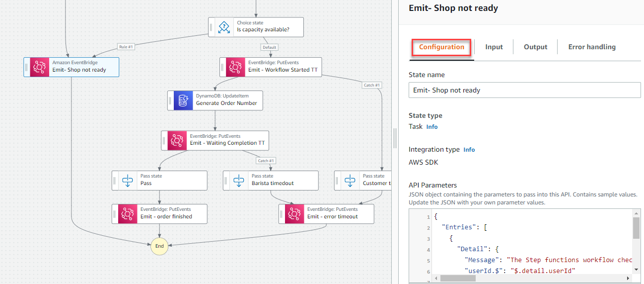Click Pass state icon on Pass node

pyautogui.click(x=128, y=180)
